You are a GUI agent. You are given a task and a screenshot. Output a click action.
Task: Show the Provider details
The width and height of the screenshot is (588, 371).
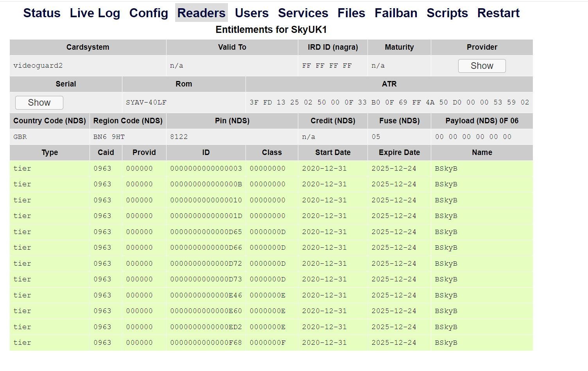pos(482,66)
